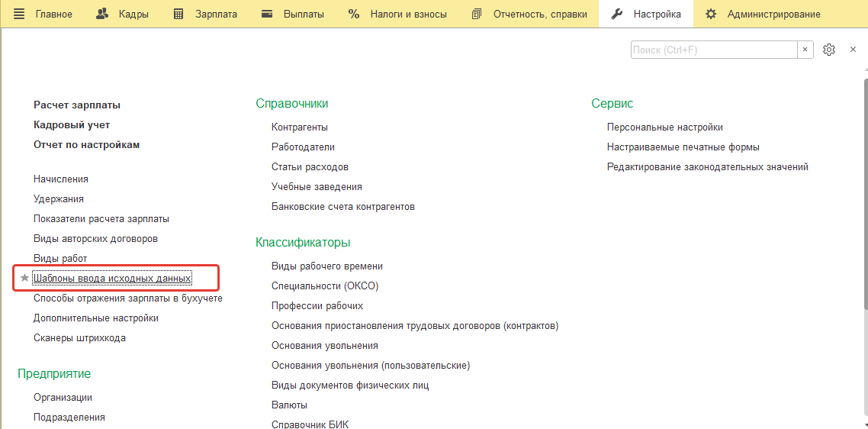Open Способы отражения зарплаты в бухучете
The height and width of the screenshot is (429, 868).
tap(128, 298)
